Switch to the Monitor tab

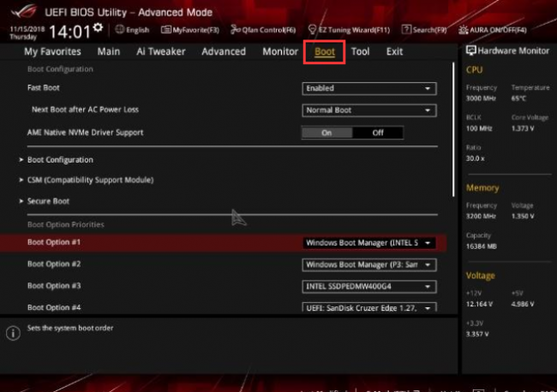[x=280, y=52]
